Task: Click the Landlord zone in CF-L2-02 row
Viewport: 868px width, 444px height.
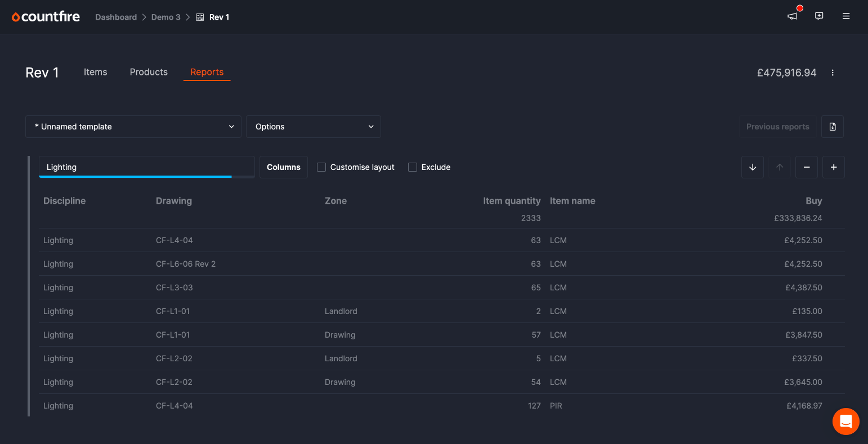Action: tap(341, 358)
